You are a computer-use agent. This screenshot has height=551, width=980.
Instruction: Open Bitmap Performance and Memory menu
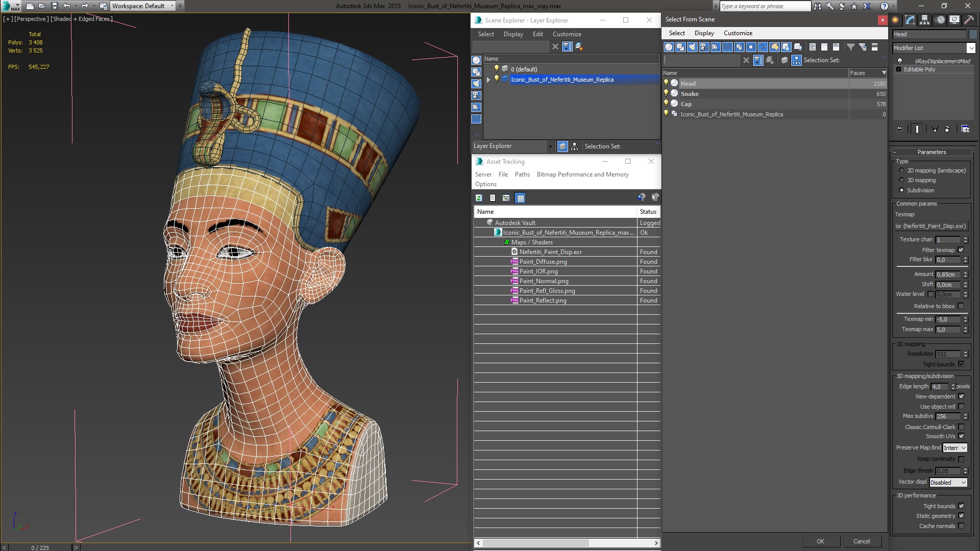(582, 174)
